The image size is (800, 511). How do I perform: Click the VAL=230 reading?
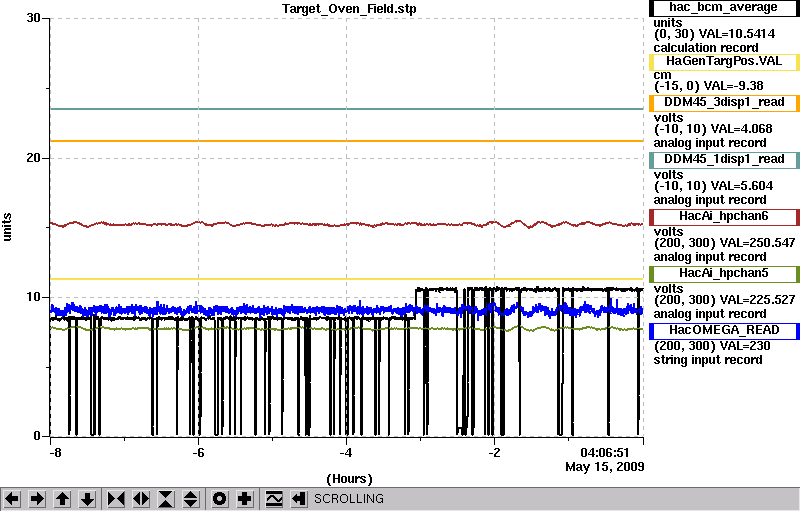coord(745,346)
